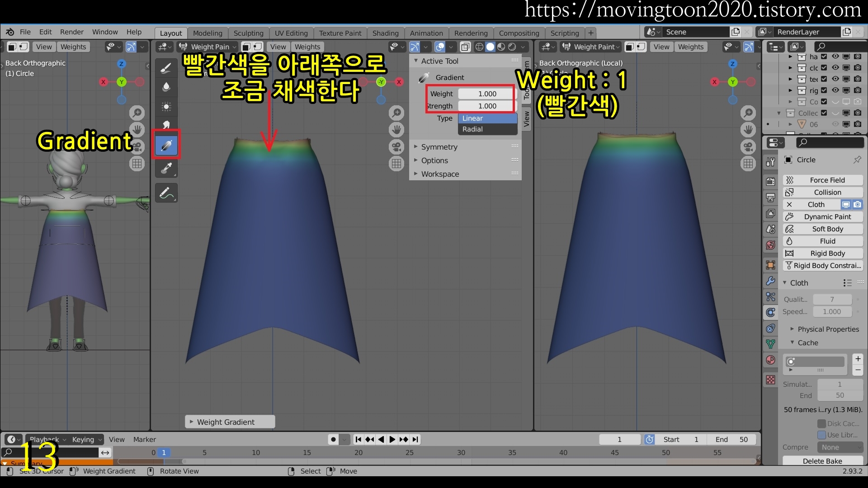Open Object Data properties triangle icon
Viewport: 868px width, 488px height.
[771, 344]
